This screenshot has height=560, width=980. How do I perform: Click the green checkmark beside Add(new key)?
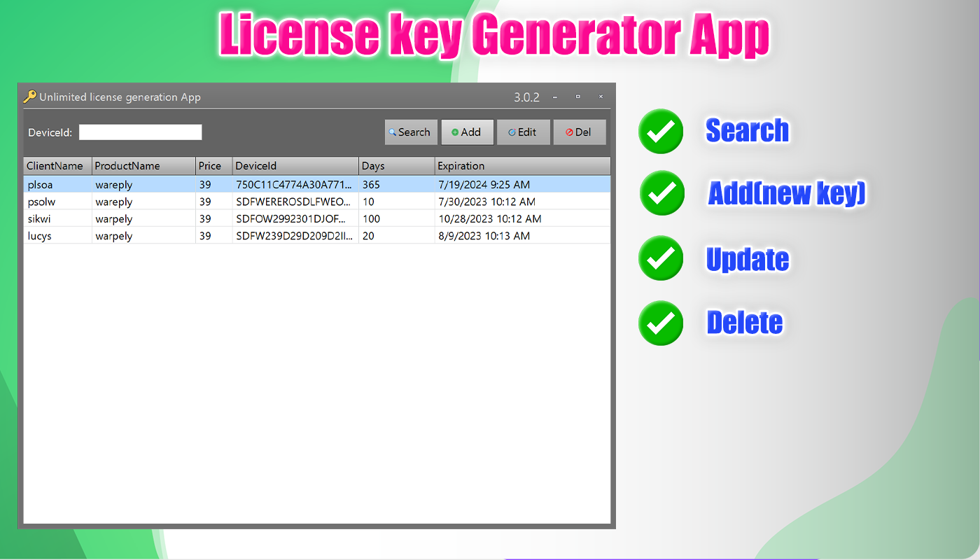661,192
